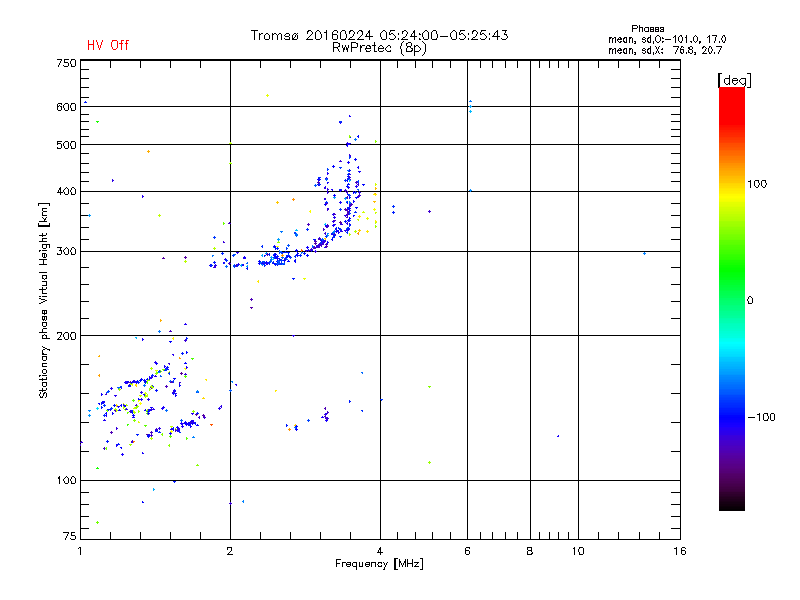Viewport: 800px width, 600px height.
Task: Click the x-axis label 6
Action: (x=467, y=551)
